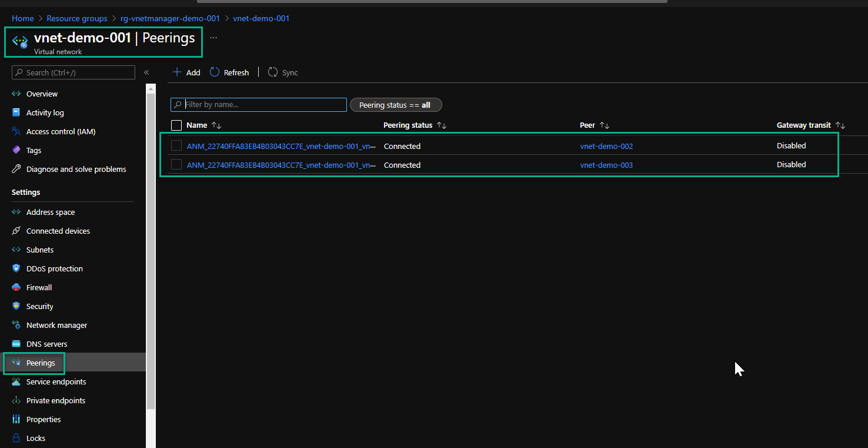Go to the Home breadcrumb link
Viewport: 868px width, 448px height.
22,18
